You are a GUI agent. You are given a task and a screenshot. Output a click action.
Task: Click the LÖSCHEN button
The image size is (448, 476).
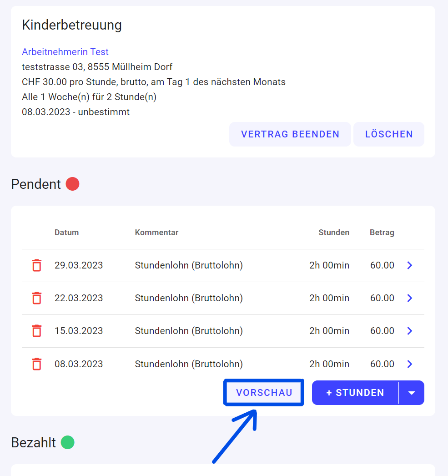[x=389, y=134]
